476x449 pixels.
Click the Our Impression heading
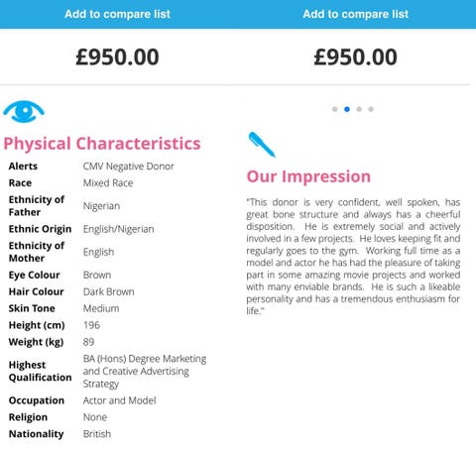(308, 176)
